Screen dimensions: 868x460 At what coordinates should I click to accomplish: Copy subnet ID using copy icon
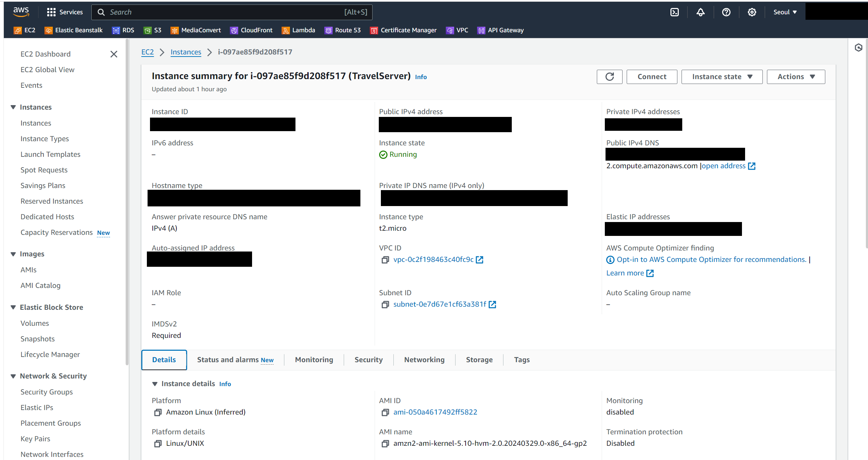click(385, 305)
